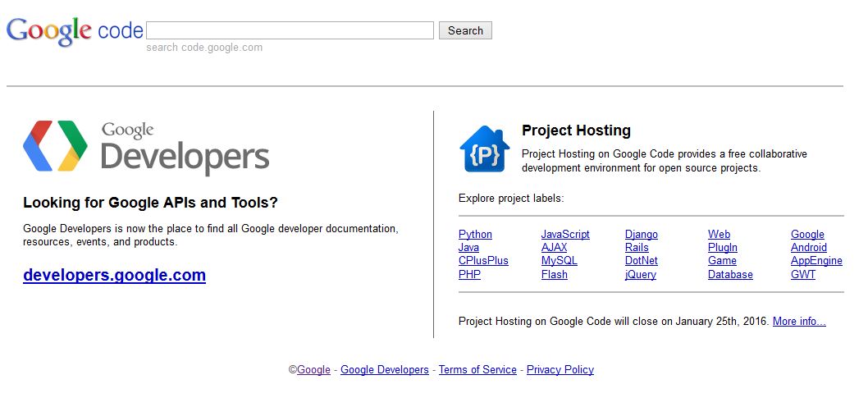Viewport: 868px width, 407px height.
Task: Open the Database project label
Action: pyautogui.click(x=731, y=275)
